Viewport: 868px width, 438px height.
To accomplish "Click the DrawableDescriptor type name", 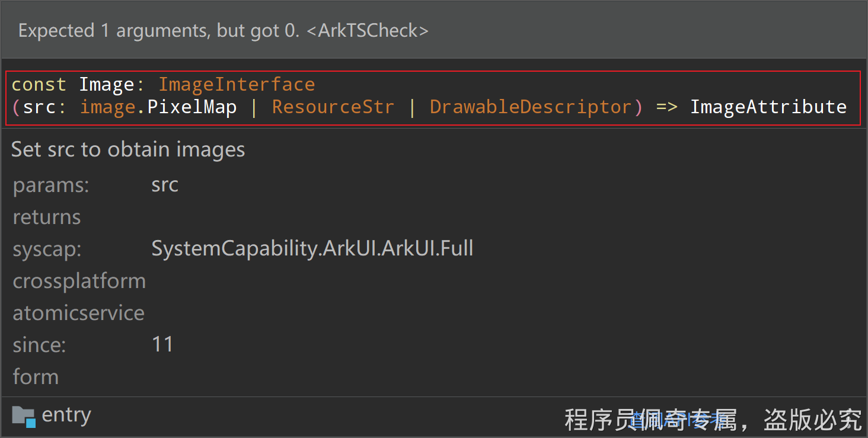I will [531, 107].
